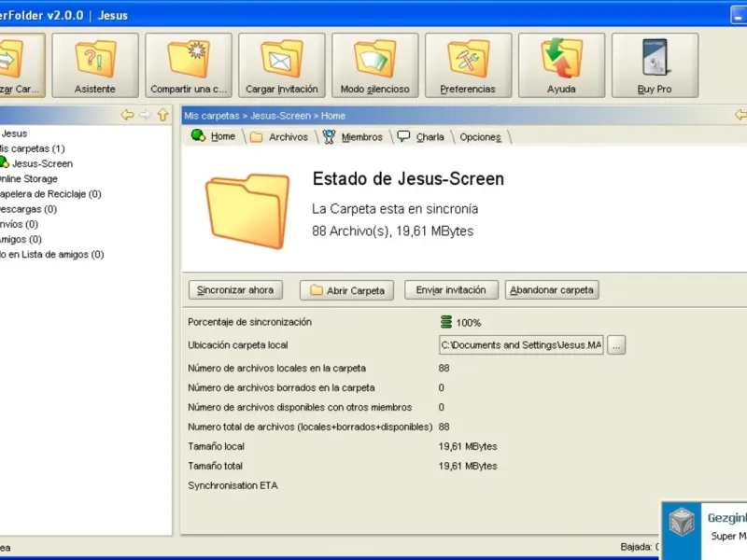Open the Asistente wizard toolbar button
Screen dimensions: 747x560
coord(95,65)
